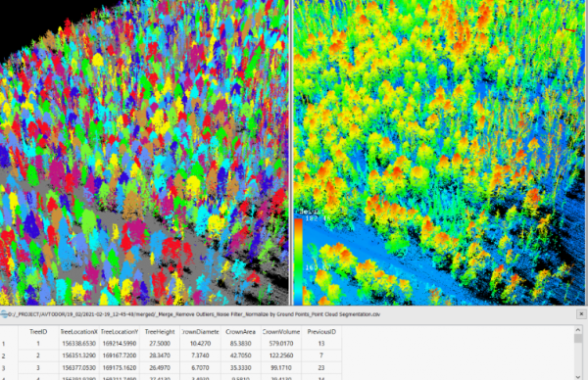Click the splitter between the two 3D views
Viewport: 588px width, 380px height.
click(x=291, y=153)
